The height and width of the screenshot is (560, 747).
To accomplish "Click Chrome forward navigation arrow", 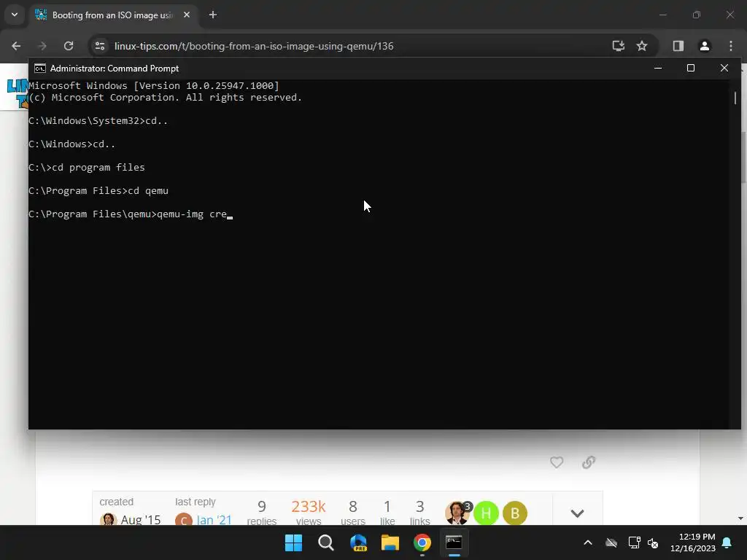I will (42, 46).
